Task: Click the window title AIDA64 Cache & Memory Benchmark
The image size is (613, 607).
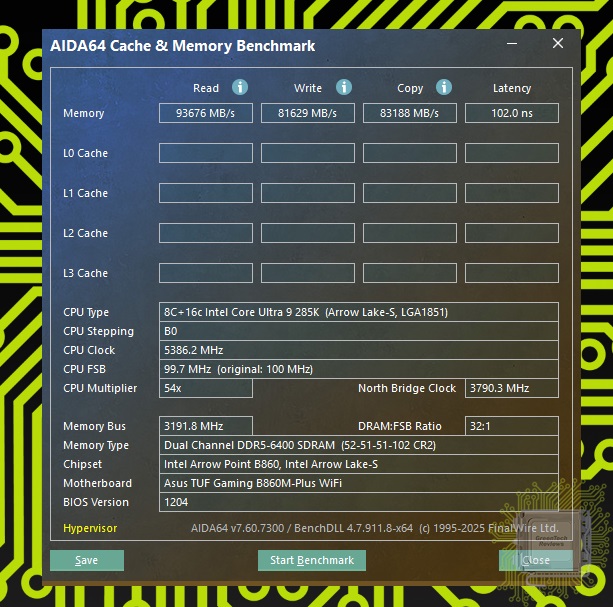Action: pyautogui.click(x=183, y=46)
